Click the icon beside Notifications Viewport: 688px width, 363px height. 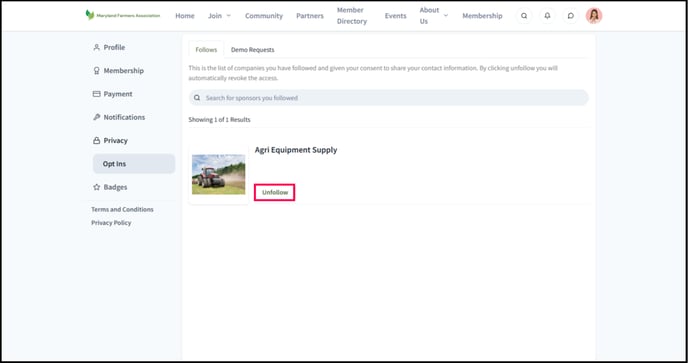click(x=97, y=117)
